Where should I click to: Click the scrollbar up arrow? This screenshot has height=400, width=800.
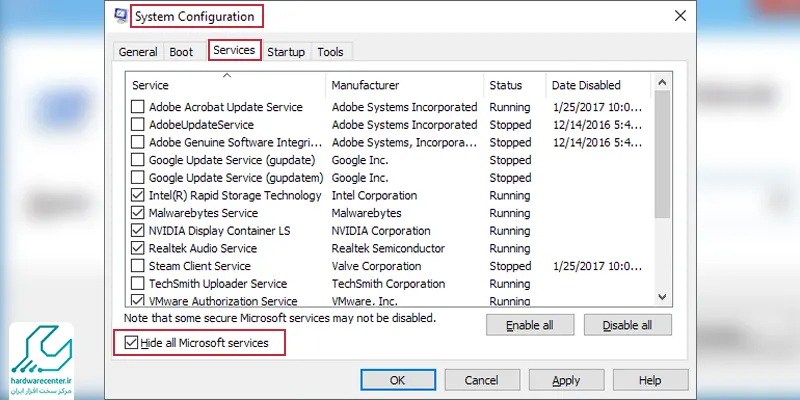coord(662,82)
